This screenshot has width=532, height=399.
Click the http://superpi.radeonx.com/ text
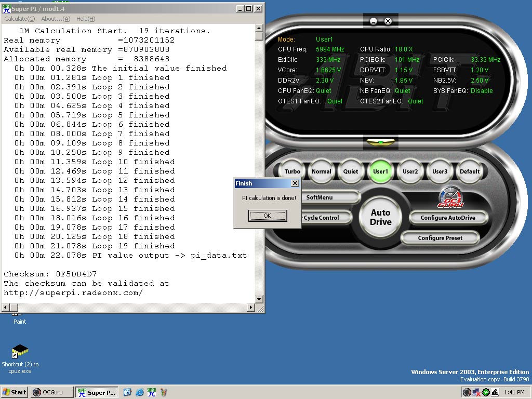pyautogui.click(x=73, y=292)
